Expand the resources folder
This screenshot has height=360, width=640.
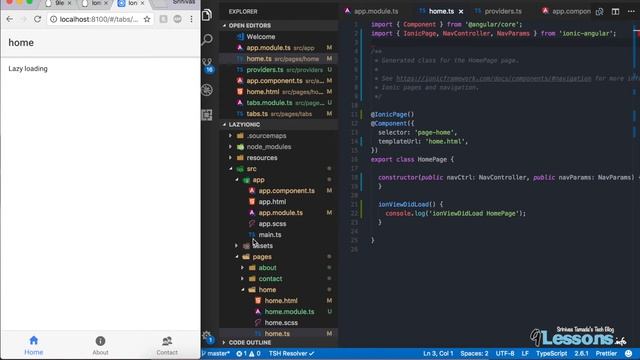[262, 158]
